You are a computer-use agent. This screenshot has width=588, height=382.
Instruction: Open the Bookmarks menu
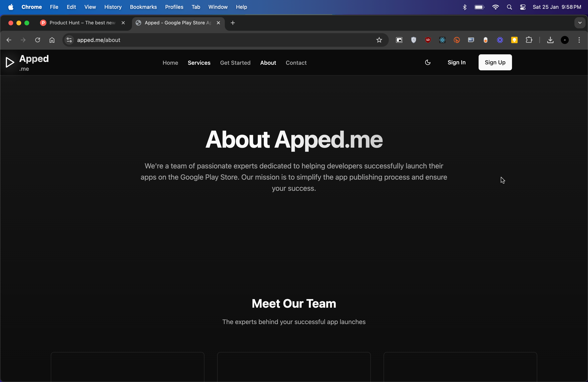(x=143, y=7)
